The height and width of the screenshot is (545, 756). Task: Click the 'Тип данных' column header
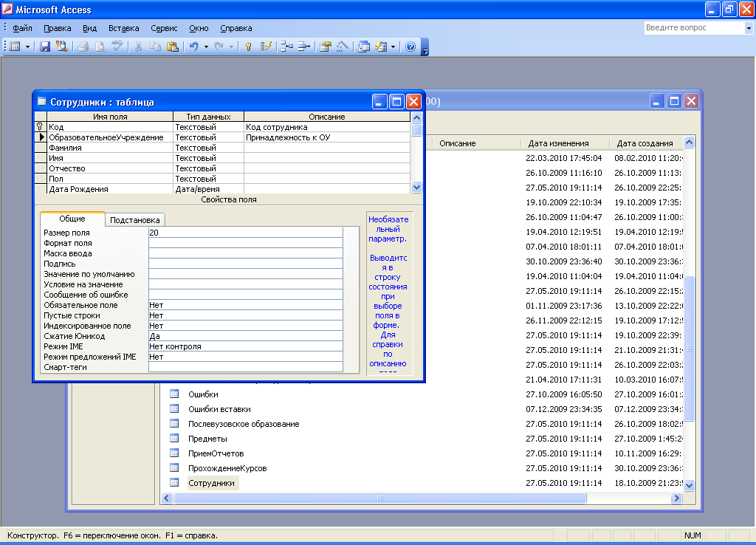tap(208, 117)
